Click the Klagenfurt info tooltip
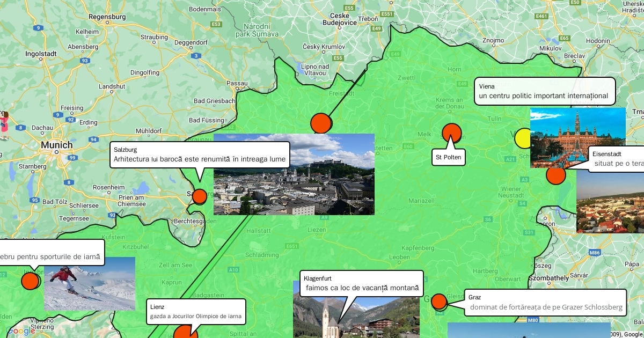This screenshot has height=338, width=644. pos(362,284)
